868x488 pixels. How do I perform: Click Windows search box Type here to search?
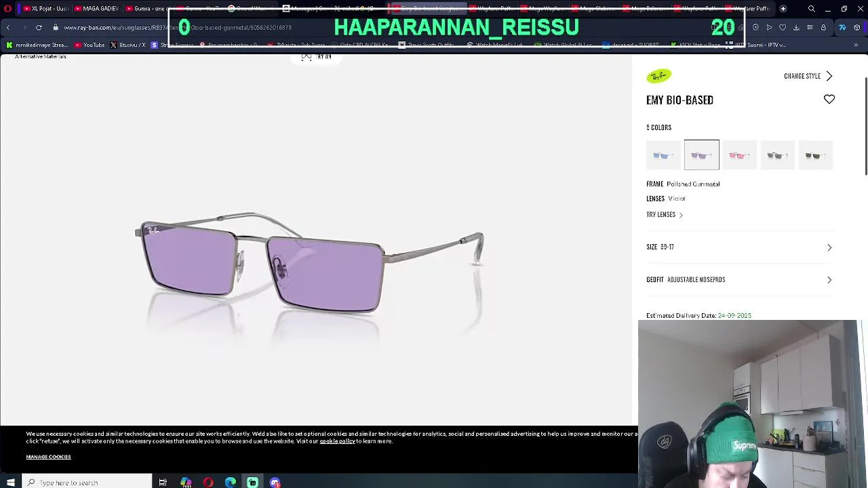click(x=87, y=483)
